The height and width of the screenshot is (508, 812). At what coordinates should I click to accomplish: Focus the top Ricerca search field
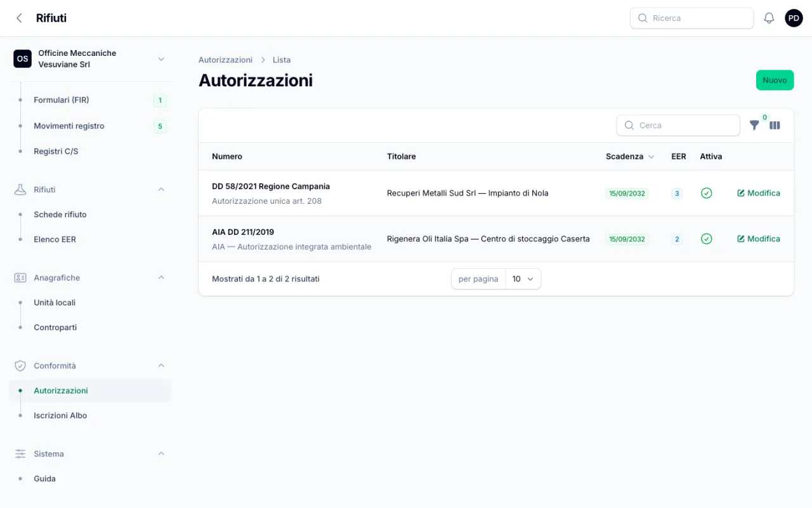pos(691,18)
